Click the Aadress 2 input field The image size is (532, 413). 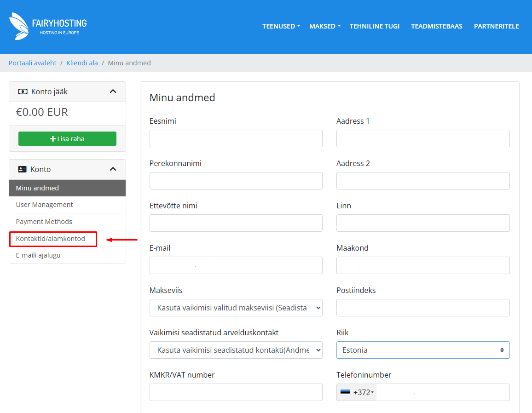[x=423, y=181]
